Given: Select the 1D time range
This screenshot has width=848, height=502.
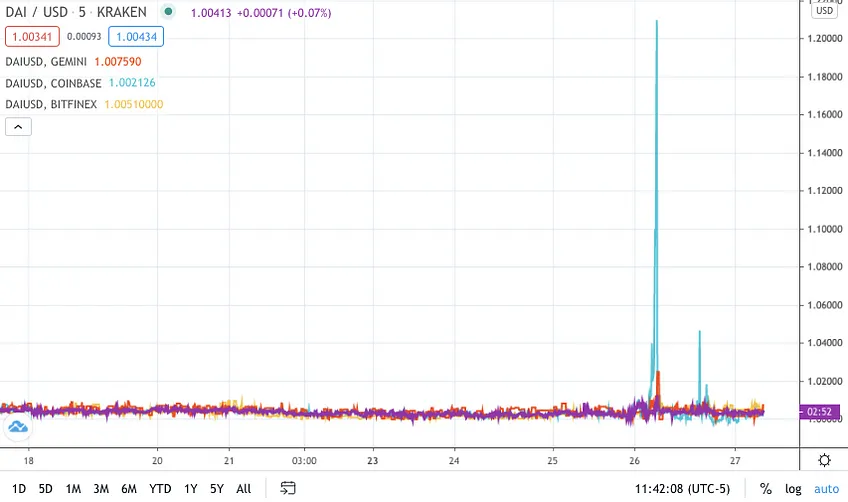Looking at the screenshot, I should pos(19,489).
